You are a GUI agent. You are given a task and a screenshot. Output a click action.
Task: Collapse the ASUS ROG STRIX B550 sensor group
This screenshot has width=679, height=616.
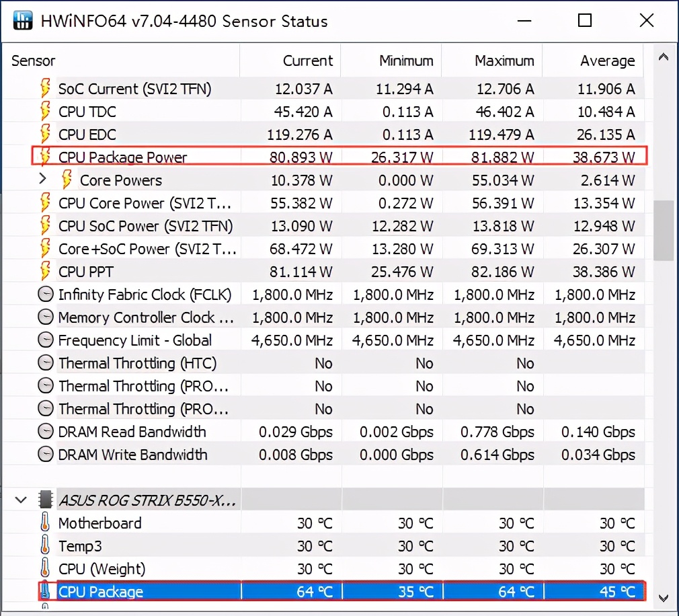(x=21, y=500)
